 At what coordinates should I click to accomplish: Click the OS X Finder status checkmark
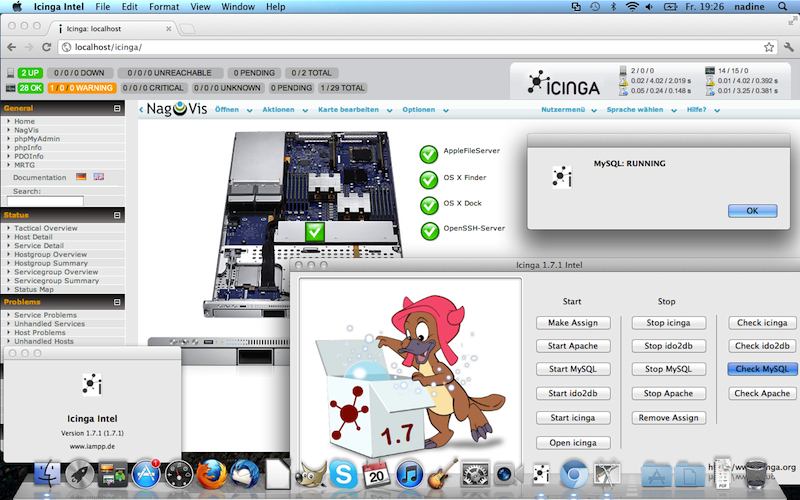coord(429,180)
